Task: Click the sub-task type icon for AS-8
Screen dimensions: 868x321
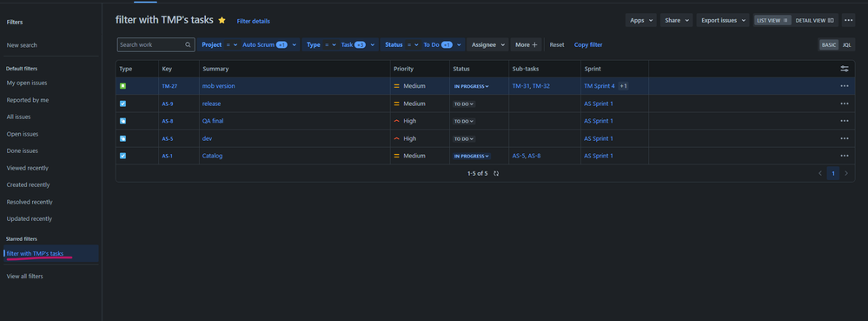Action: coord(123,121)
